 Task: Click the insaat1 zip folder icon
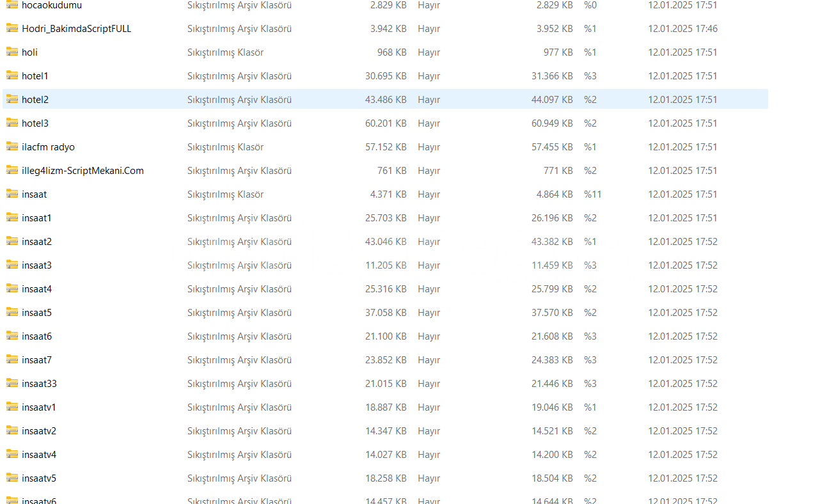point(12,217)
